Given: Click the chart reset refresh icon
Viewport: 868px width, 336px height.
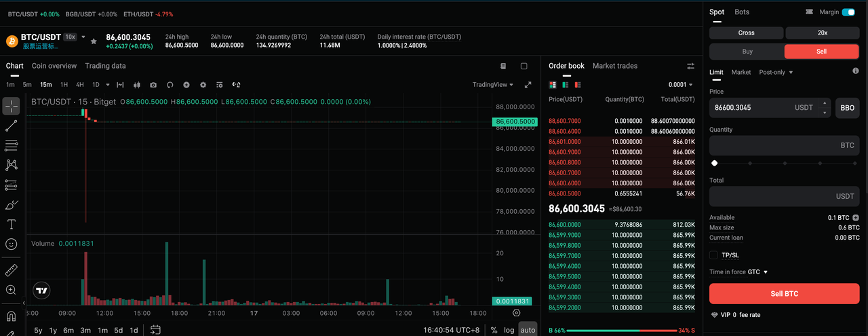Looking at the screenshot, I should coord(170,85).
